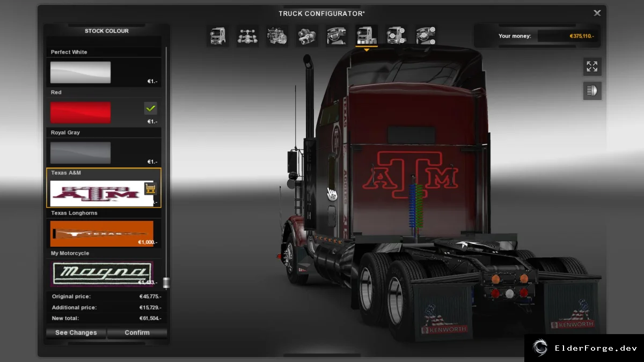The image size is (644, 362).
Task: Click the paint list scrollbar handle
Action: 166,283
